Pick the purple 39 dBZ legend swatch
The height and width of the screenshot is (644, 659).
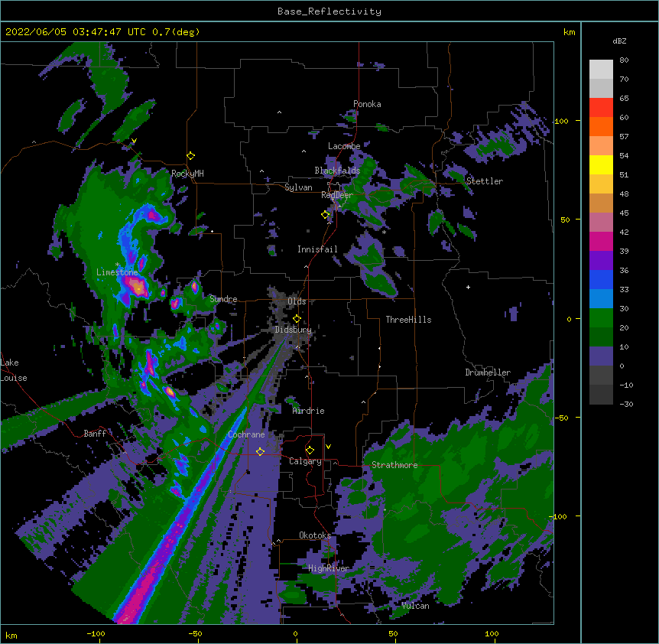[x=601, y=261]
